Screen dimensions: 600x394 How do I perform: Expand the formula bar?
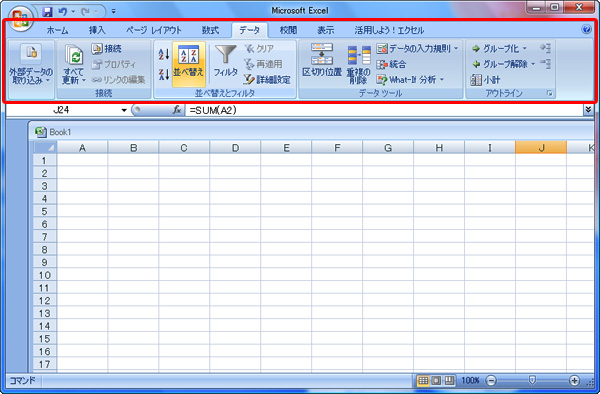[588, 110]
